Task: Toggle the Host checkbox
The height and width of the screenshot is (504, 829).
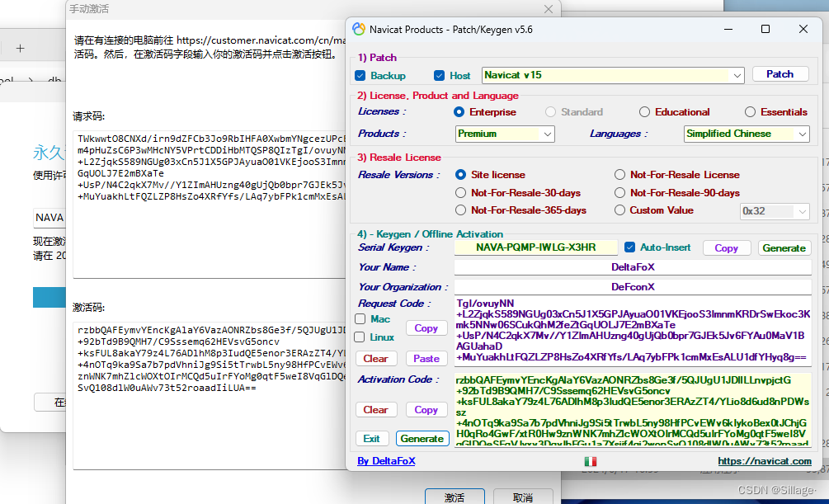Action: coord(439,76)
